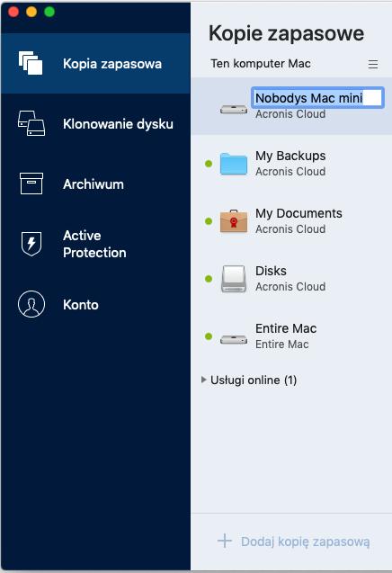Go to Klonowanie dysku section
This screenshot has height=573, width=392.
click(95, 123)
